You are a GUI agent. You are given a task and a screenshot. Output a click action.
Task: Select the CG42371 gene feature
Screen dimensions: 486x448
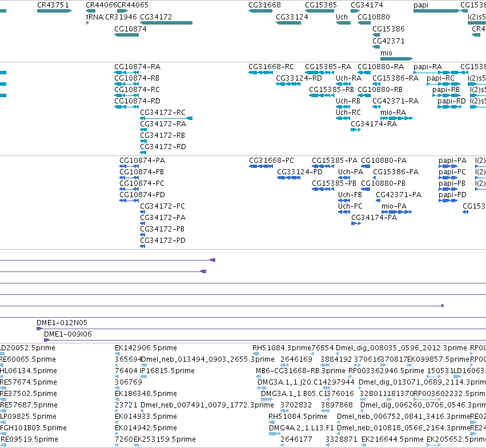tap(376, 47)
